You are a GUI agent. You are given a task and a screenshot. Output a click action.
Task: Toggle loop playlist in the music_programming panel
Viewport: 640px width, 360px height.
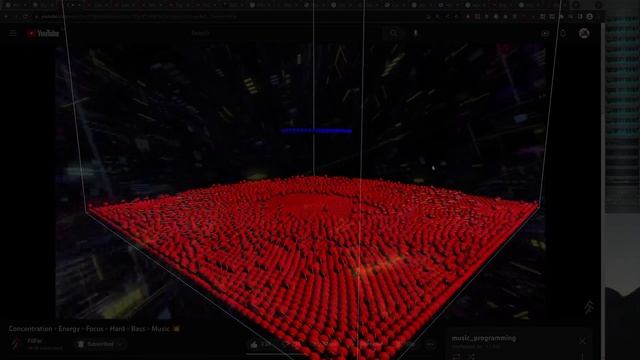tap(456, 356)
